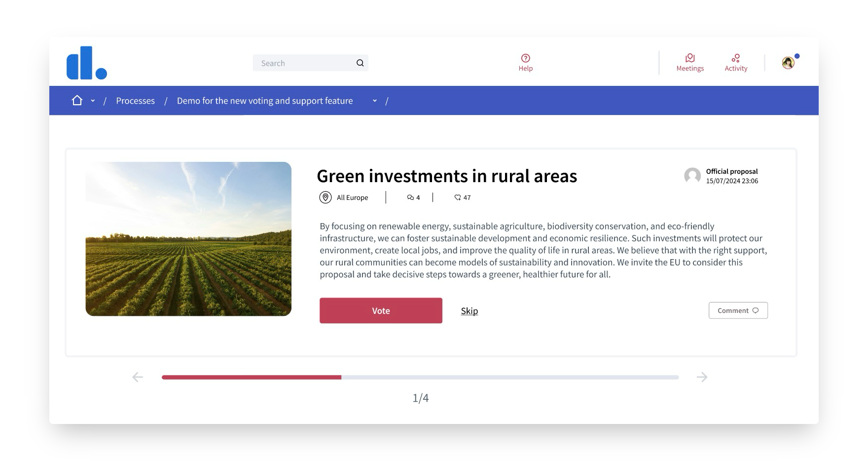Expand the process name dropdown chevron

click(x=375, y=101)
